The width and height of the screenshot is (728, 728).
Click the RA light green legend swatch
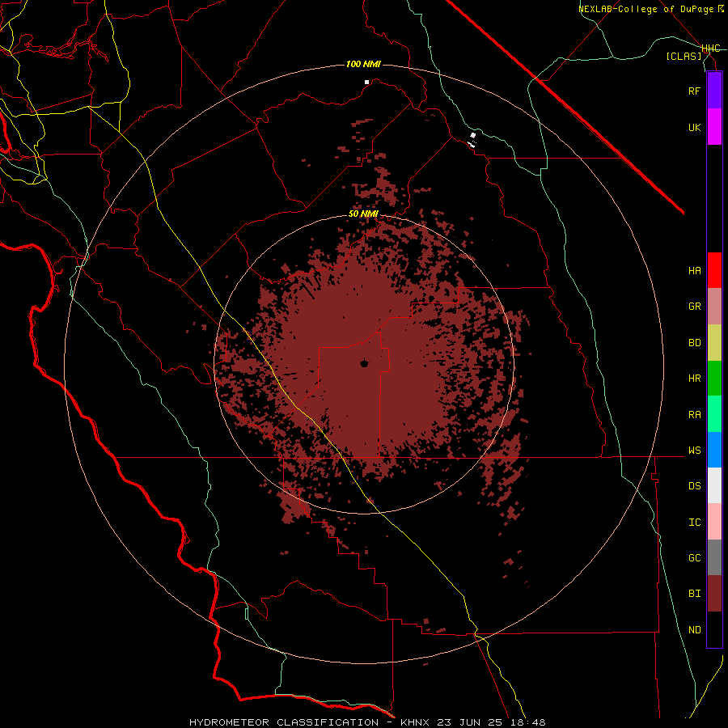pos(714,414)
